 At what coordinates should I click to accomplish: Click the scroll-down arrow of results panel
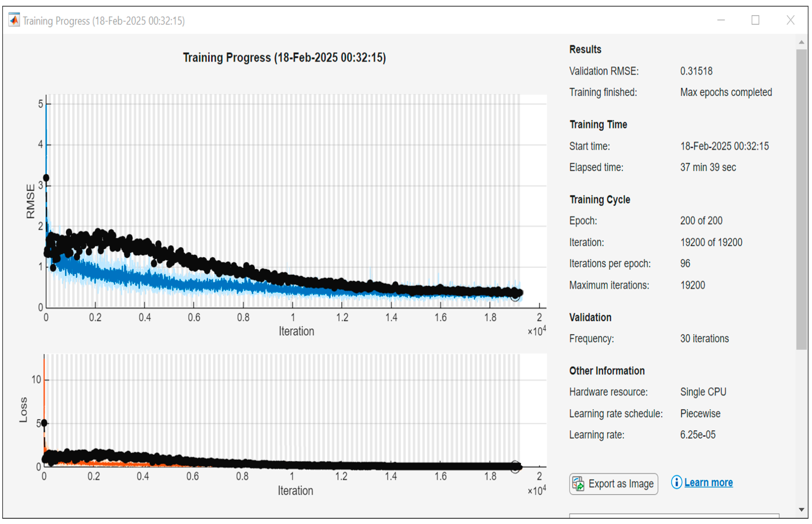click(801, 509)
